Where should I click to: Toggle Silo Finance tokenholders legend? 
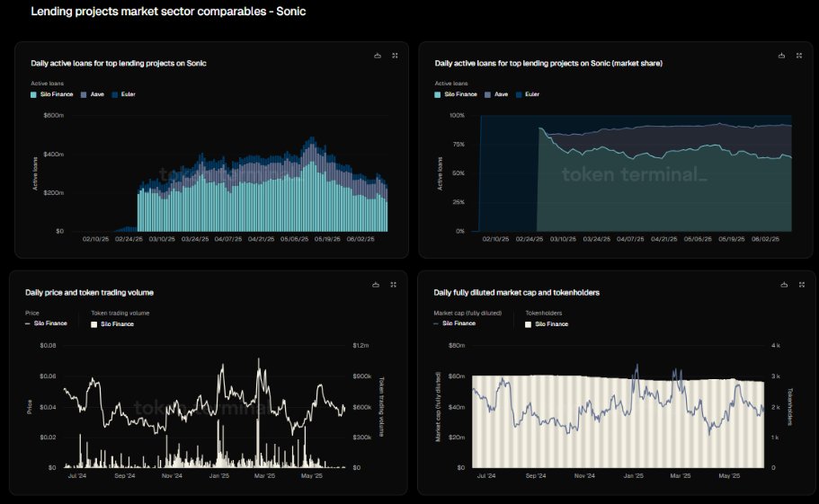[547, 324]
